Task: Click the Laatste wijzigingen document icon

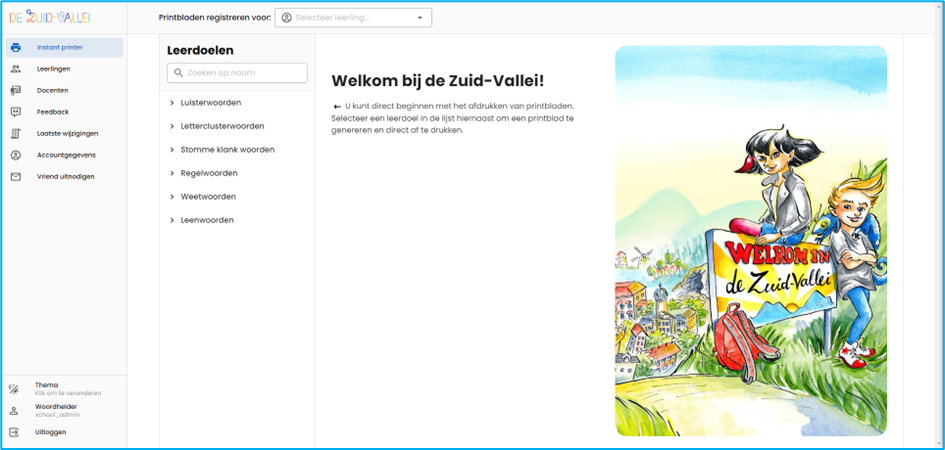Action: coord(16,134)
